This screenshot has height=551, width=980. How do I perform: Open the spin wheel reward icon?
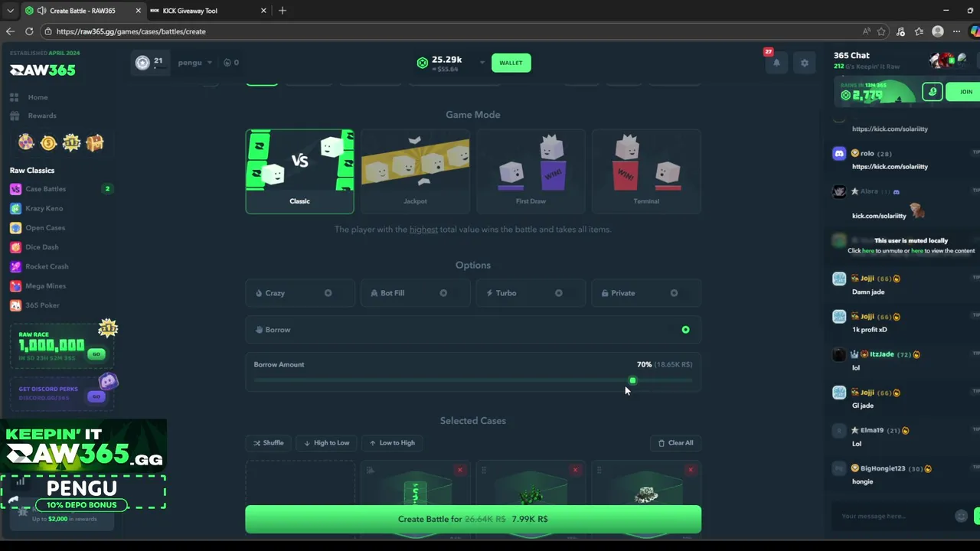pos(26,142)
